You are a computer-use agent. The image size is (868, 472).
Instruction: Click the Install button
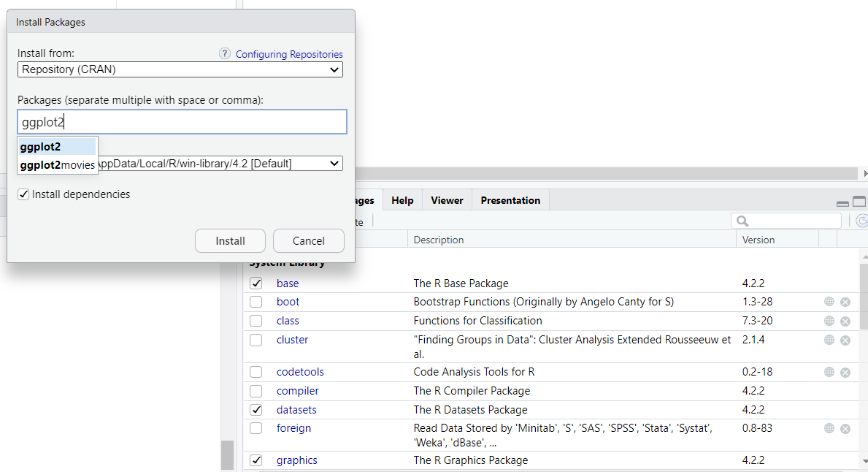230,241
